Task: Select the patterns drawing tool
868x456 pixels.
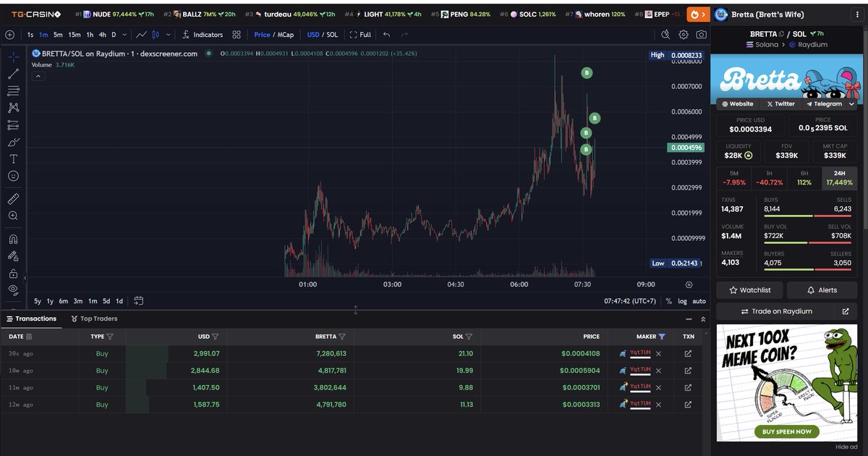Action: 13,107
